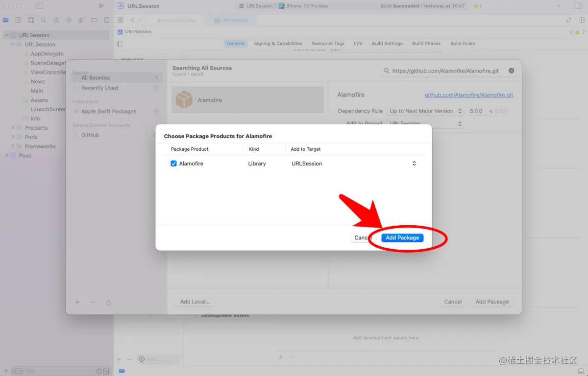Click the minus icon in package sources sidebar
The width and height of the screenshot is (588, 376).
[x=93, y=302]
